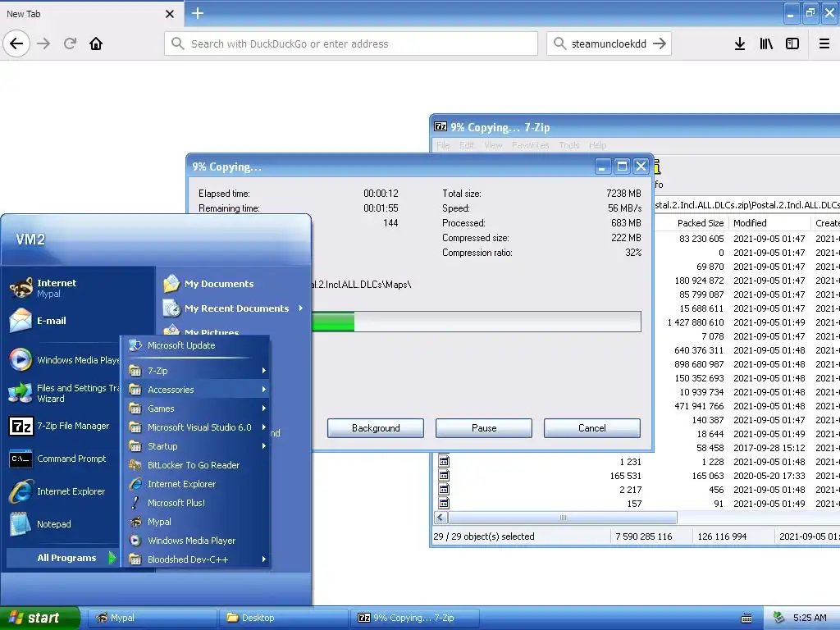This screenshot has height=630, width=840.
Task: Select file icon in row with size 165 531
Action: point(444,475)
